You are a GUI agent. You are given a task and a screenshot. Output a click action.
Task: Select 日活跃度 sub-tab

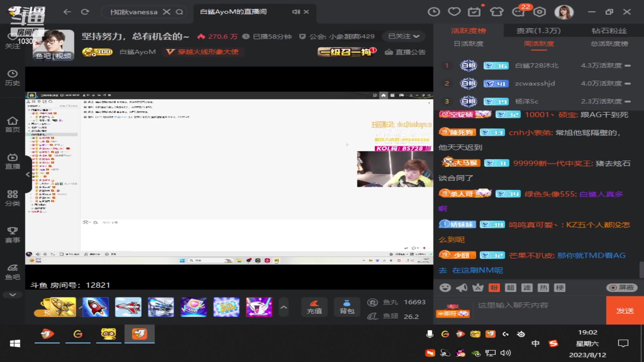click(x=469, y=44)
